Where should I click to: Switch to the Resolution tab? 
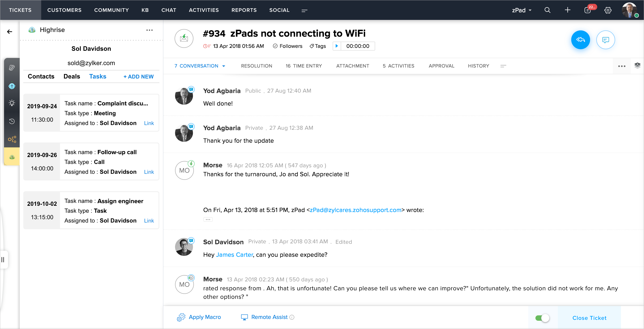[256, 66]
